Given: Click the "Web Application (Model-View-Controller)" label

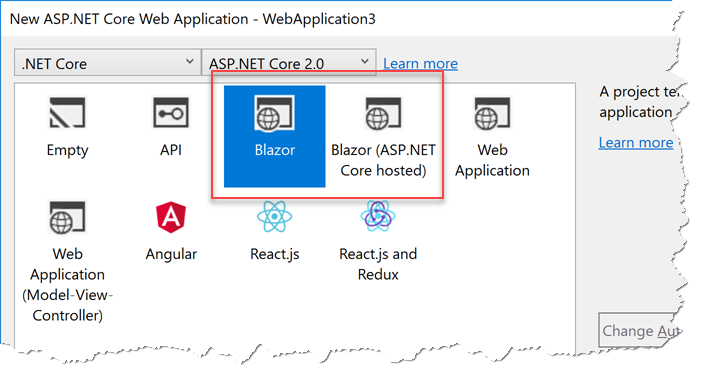Looking at the screenshot, I should coord(67,285).
